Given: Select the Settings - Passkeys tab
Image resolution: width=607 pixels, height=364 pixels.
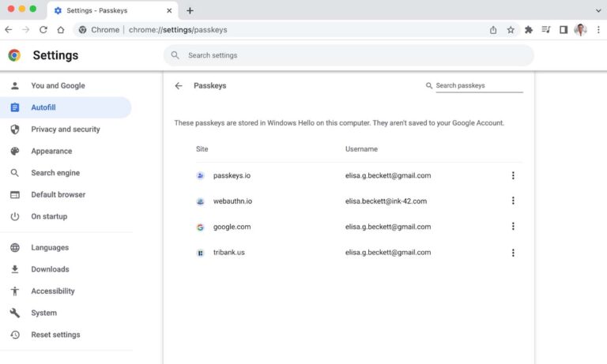Looking at the screenshot, I should [x=112, y=10].
